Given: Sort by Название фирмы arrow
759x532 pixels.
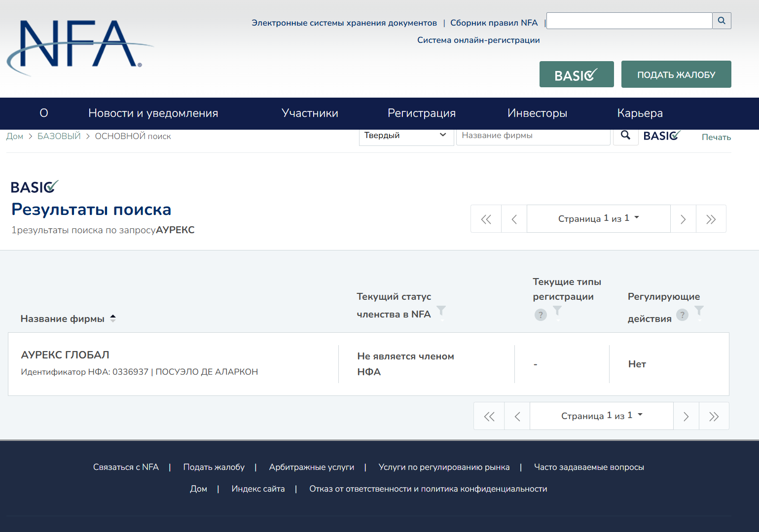Looking at the screenshot, I should (113, 319).
